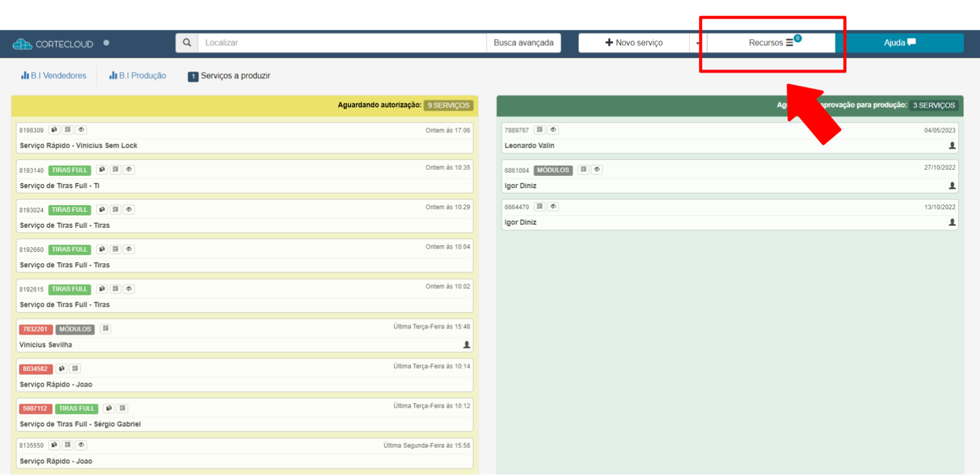This screenshot has height=476, width=980.
Task: Click MÓDULOS tag on service 7832201
Action: tap(75, 329)
